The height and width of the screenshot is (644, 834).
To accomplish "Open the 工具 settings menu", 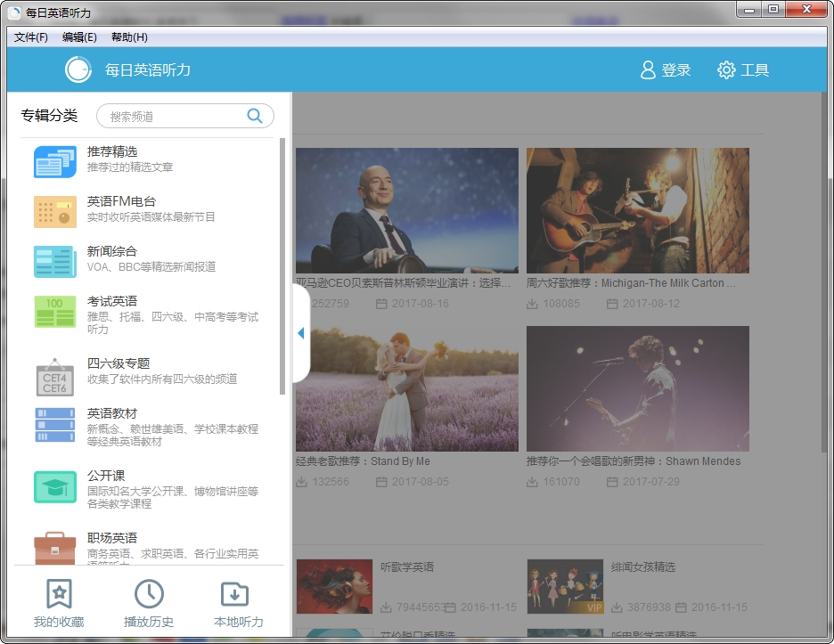I will [743, 70].
